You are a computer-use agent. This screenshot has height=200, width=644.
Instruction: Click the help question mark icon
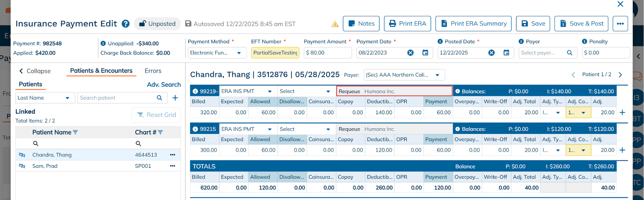coord(126,24)
